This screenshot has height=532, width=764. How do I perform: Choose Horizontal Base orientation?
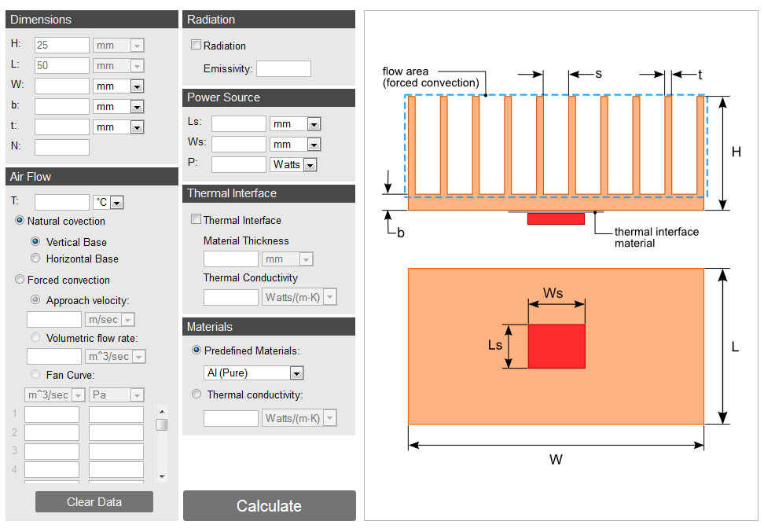[35, 259]
